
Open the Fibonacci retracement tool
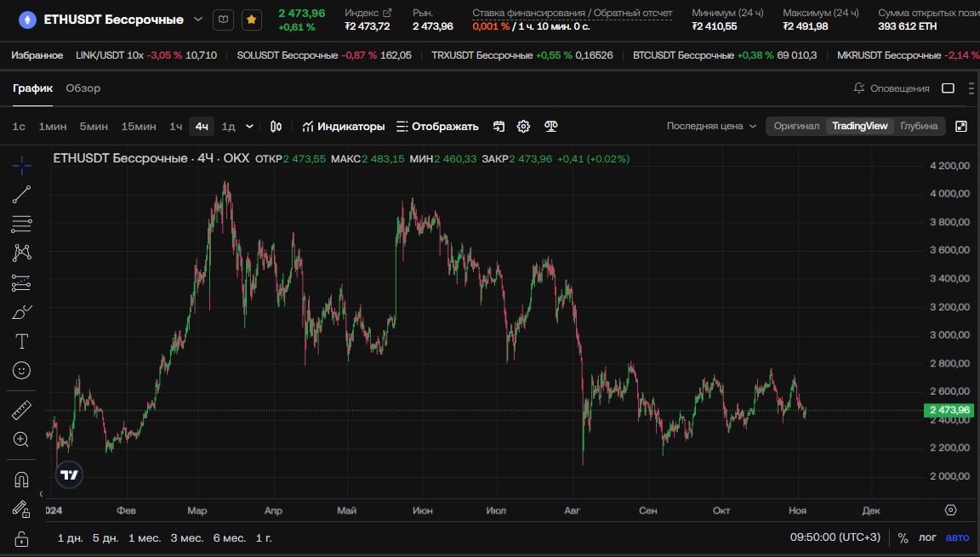[21, 224]
